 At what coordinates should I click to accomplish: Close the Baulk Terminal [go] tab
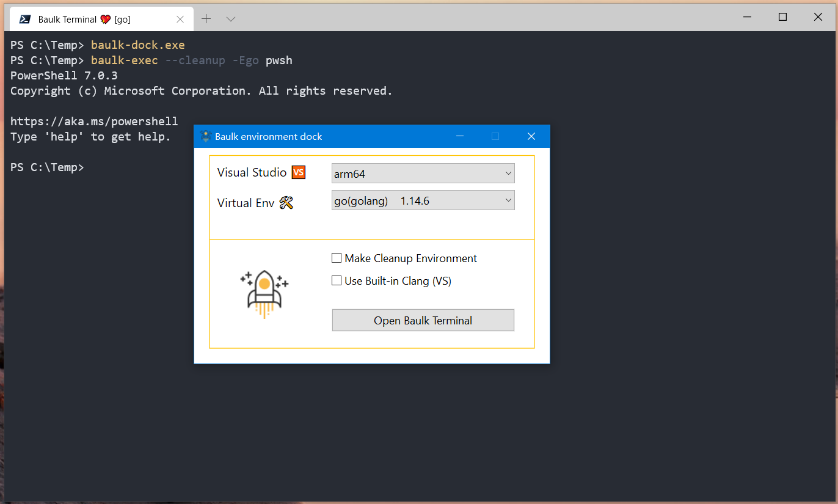point(180,19)
